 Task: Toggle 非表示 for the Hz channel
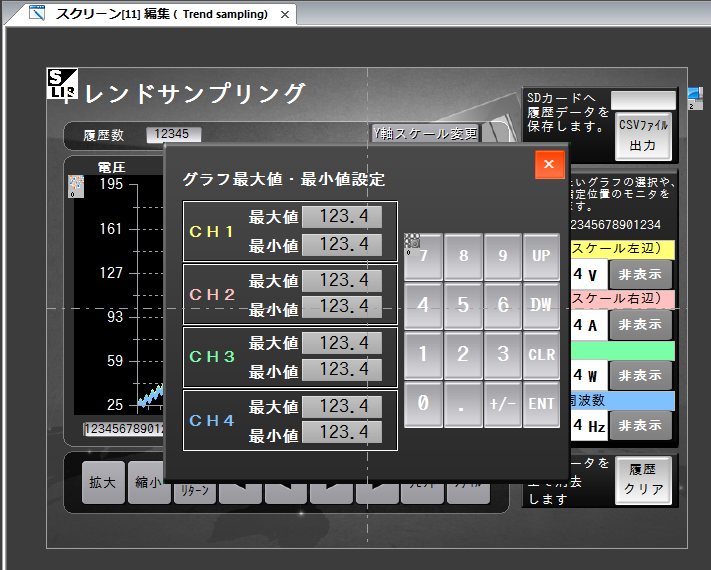coord(640,426)
